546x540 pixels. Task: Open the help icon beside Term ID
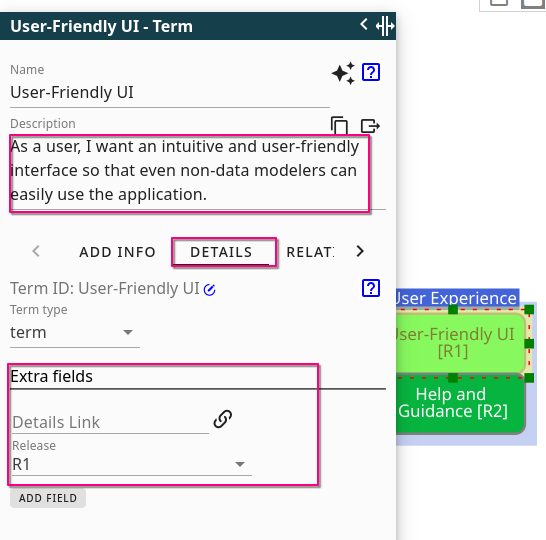click(370, 288)
